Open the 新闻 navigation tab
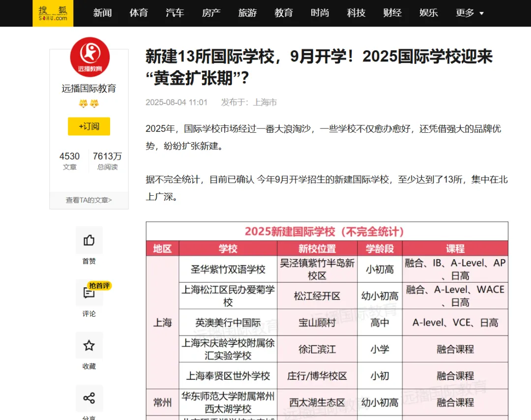This screenshot has width=531, height=420. tap(102, 13)
